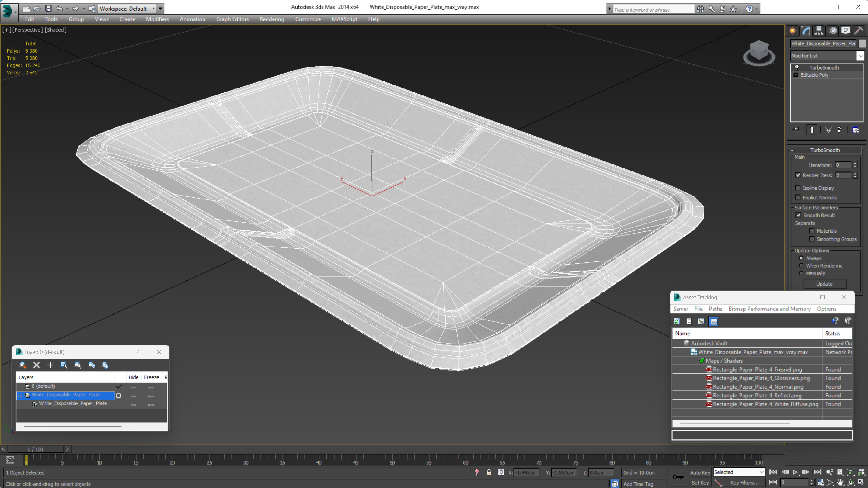Click the Pan View hand icon
The width and height of the screenshot is (868, 488).
coord(840,483)
